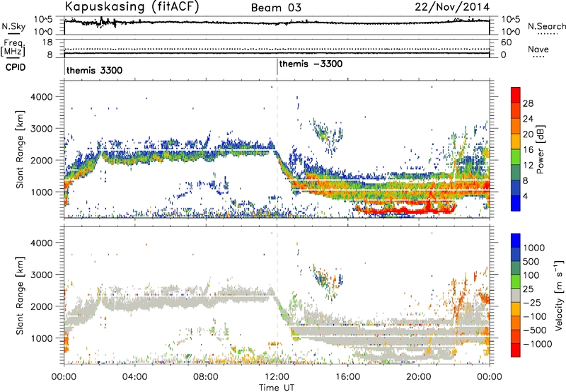Select the "16" tick on Power color bar
Image resolution: width=566 pixels, height=392 pixels.
528,150
